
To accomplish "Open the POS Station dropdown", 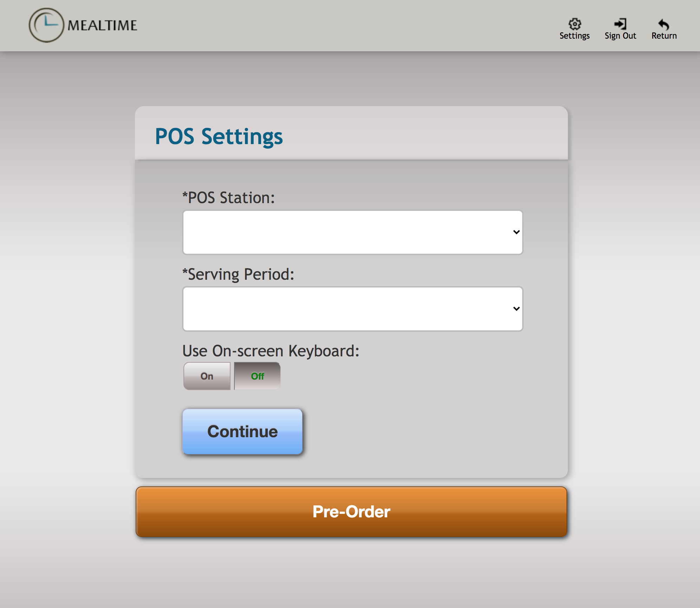I will [x=352, y=232].
